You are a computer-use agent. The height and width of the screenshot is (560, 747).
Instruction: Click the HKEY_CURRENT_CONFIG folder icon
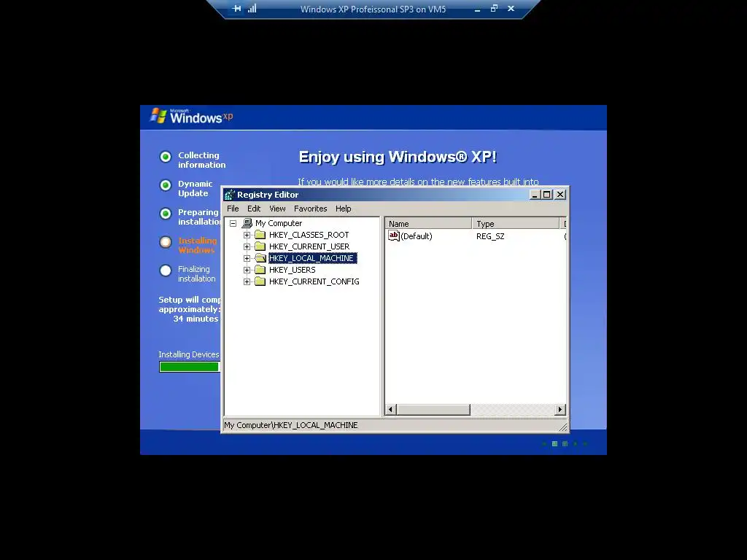(x=260, y=281)
